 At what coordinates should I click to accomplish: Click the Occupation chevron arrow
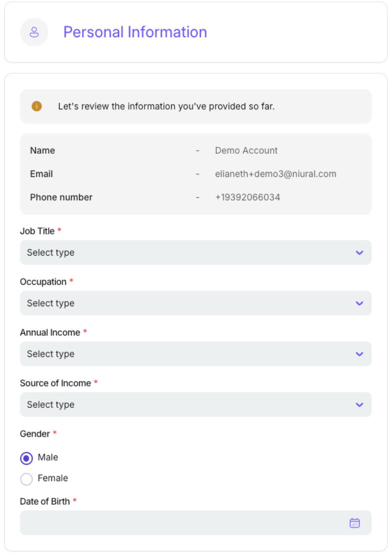(359, 303)
